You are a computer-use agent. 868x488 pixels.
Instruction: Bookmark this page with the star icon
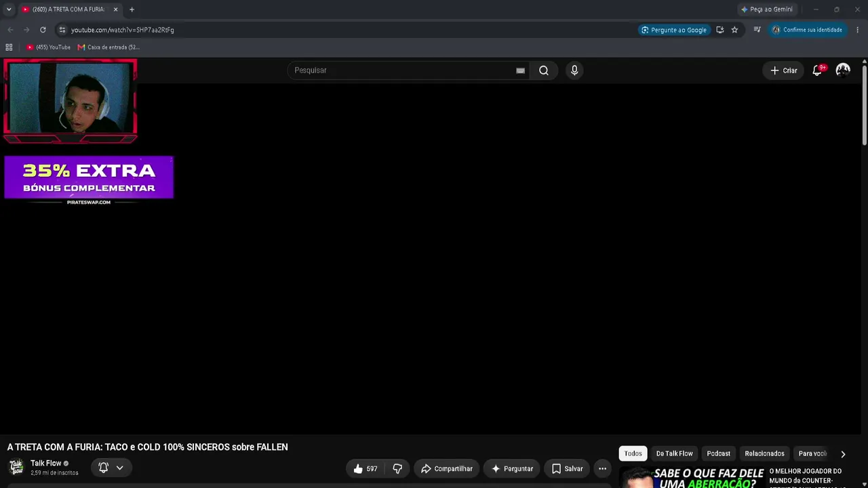734,30
